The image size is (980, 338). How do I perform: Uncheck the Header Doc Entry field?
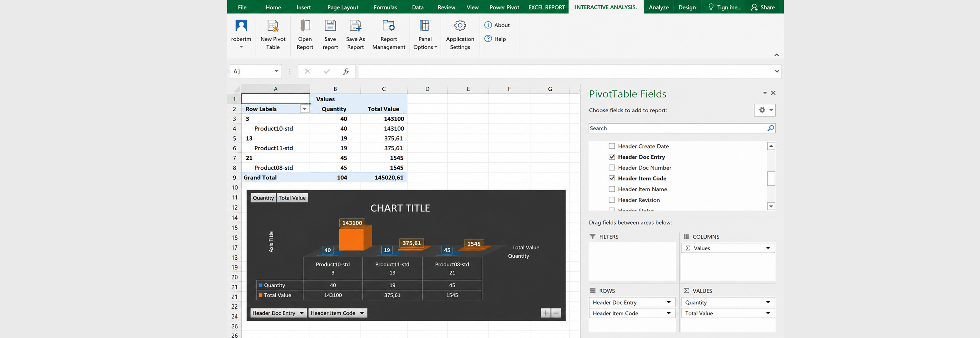coord(612,157)
